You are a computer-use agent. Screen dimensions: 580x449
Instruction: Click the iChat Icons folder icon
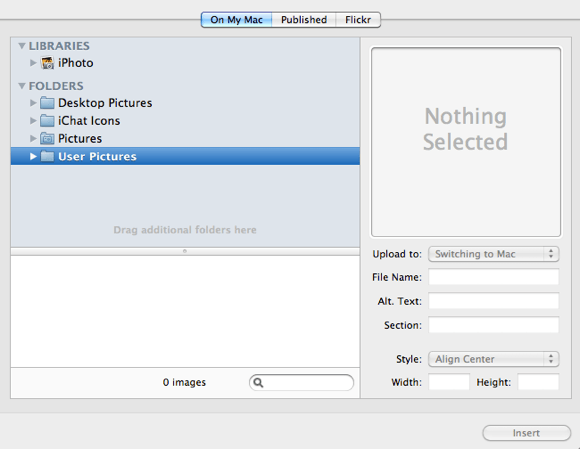[47, 121]
